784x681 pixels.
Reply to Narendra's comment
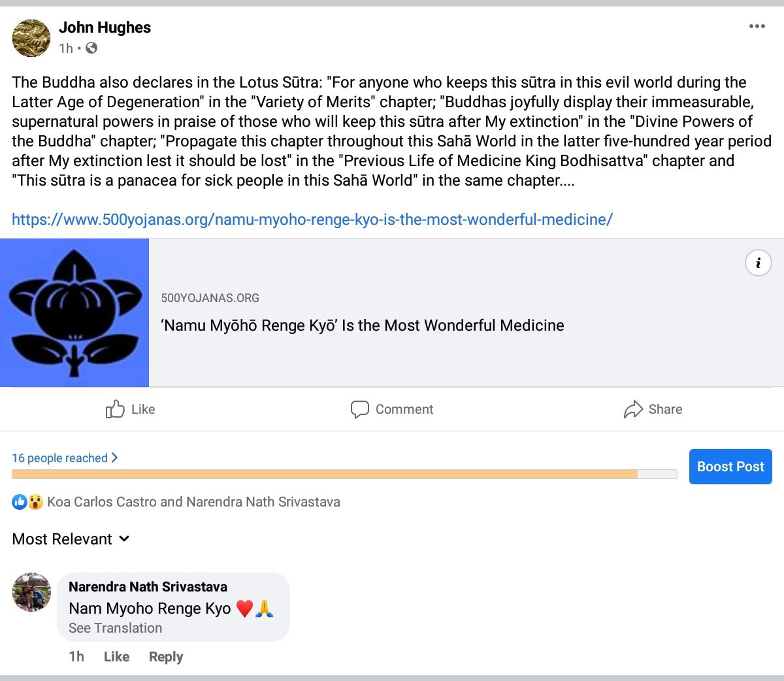(x=166, y=657)
